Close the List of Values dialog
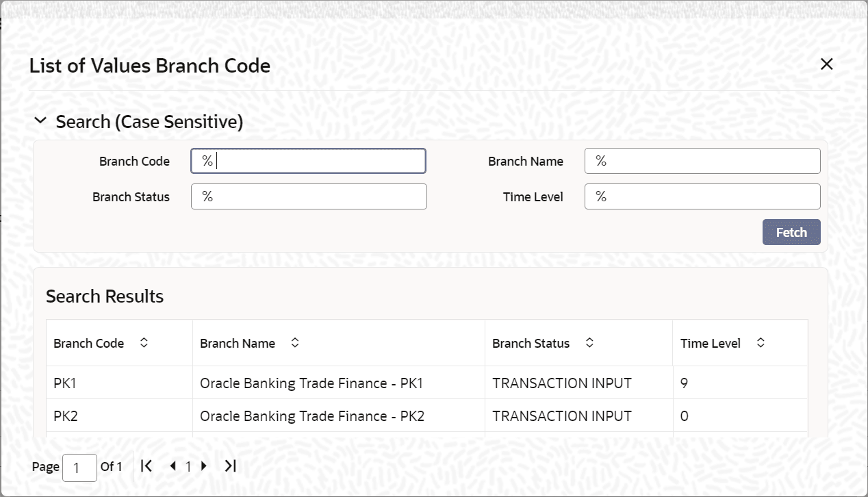The width and height of the screenshot is (868, 497). tap(827, 64)
